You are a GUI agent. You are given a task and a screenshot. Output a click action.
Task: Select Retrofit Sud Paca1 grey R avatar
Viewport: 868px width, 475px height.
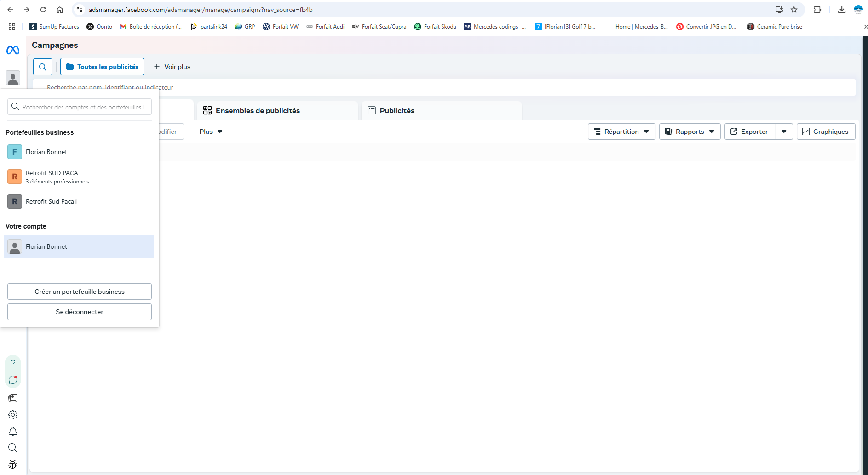coord(15,201)
